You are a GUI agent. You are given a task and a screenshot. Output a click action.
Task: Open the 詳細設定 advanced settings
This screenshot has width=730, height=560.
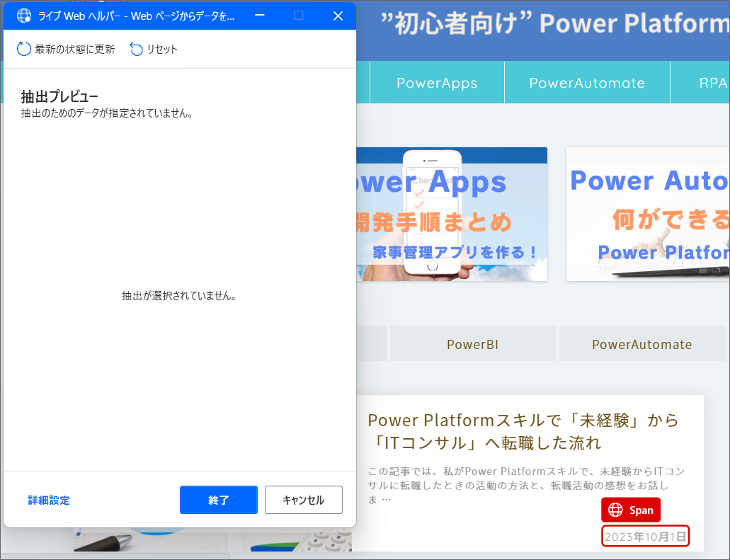point(48,500)
